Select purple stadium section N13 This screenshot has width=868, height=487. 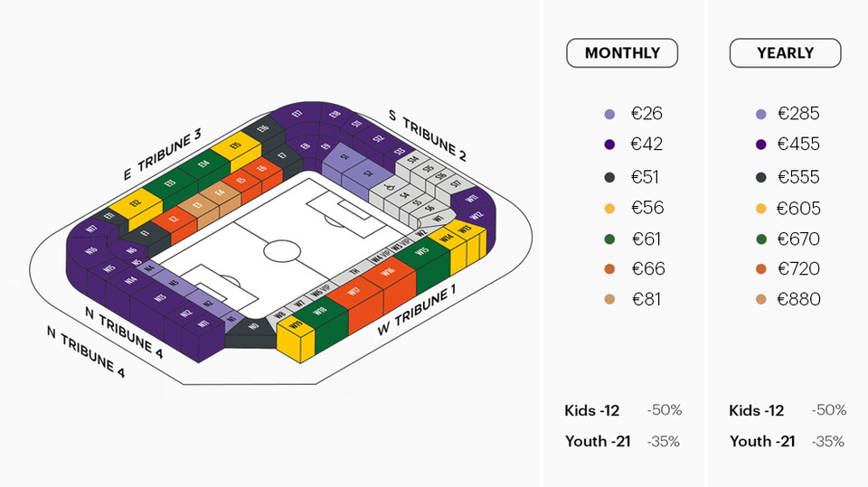[x=159, y=297]
